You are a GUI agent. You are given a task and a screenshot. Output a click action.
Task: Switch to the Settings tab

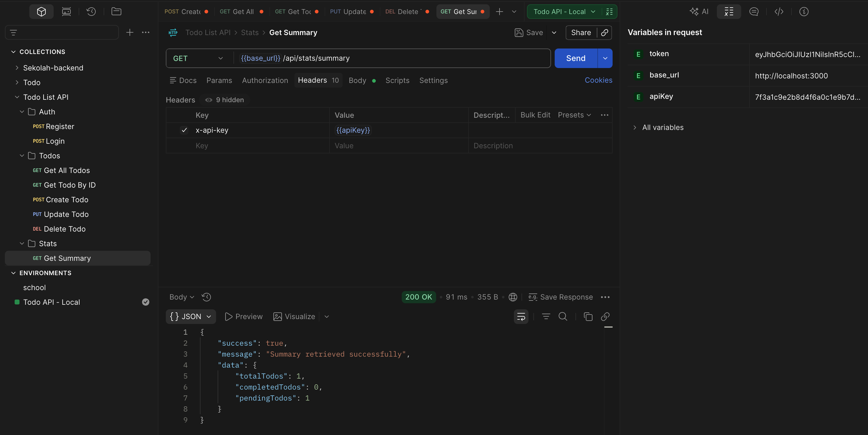pos(433,80)
